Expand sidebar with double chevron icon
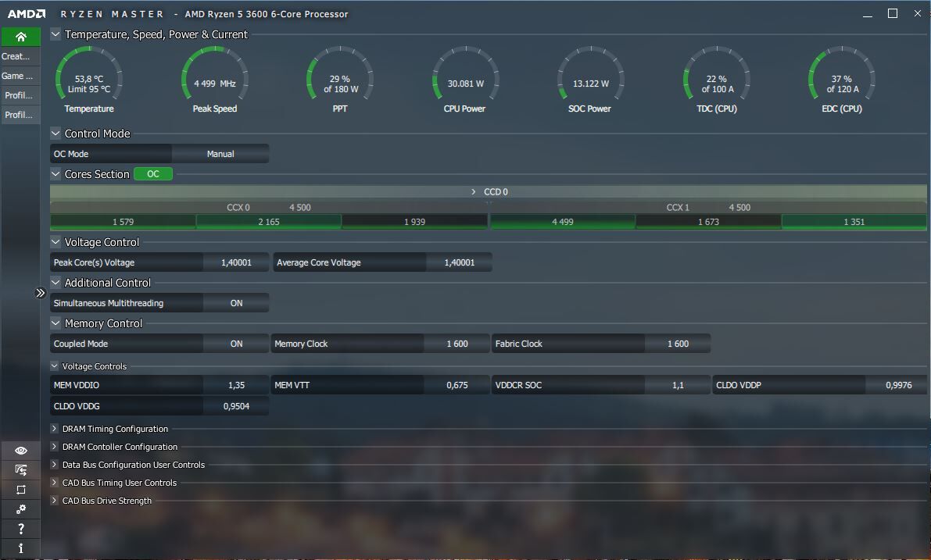This screenshot has width=931, height=560. coord(40,293)
